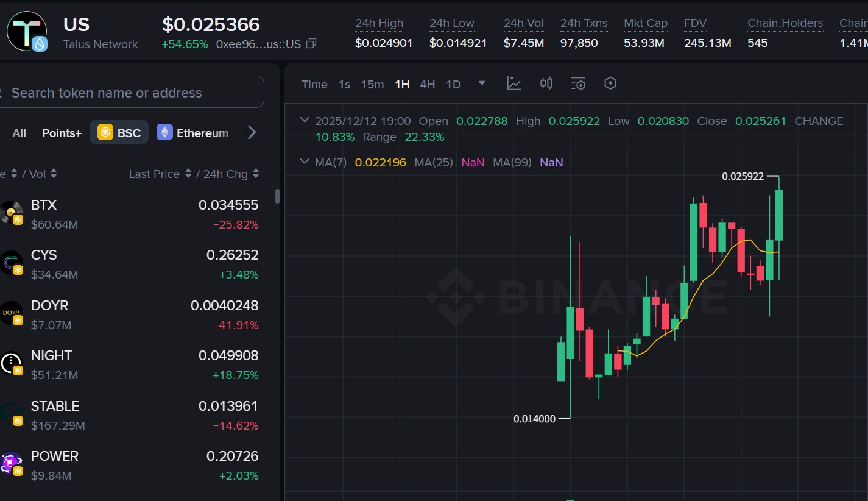
Task: Switch chart interval to 1H
Action: tap(402, 84)
